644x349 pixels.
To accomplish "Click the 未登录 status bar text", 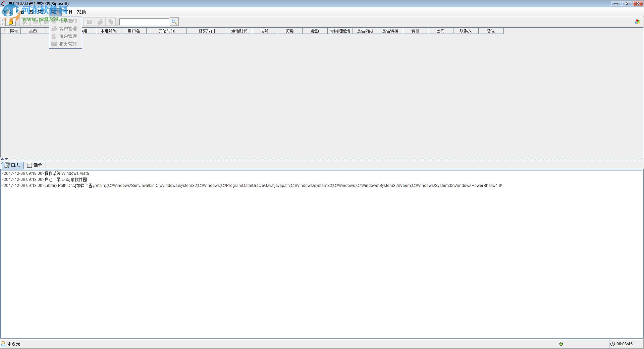I will [14, 344].
